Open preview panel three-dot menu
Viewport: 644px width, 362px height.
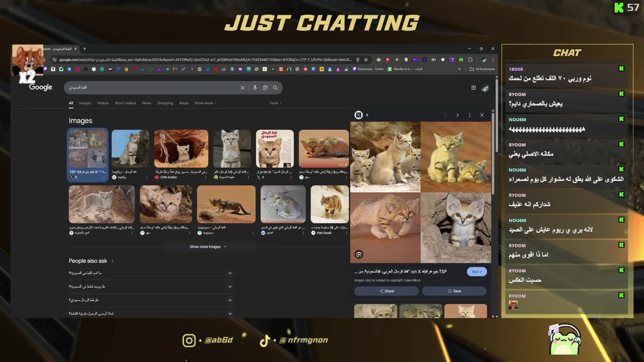pos(470,115)
